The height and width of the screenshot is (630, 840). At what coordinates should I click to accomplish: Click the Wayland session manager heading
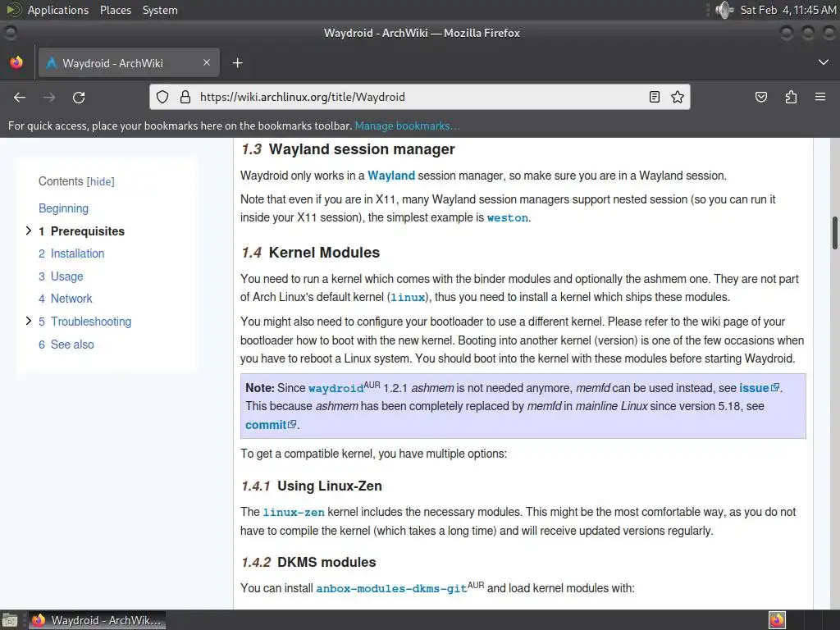coord(362,149)
